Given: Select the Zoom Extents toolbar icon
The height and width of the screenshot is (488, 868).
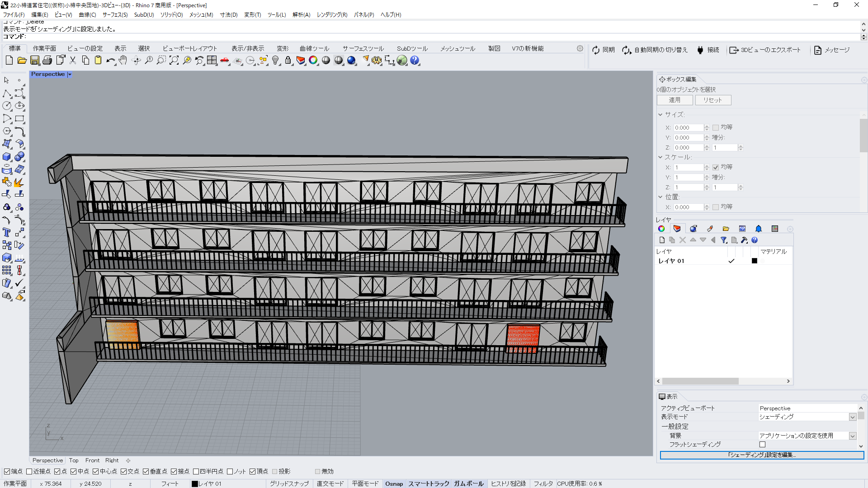Looking at the screenshot, I should click(x=174, y=60).
